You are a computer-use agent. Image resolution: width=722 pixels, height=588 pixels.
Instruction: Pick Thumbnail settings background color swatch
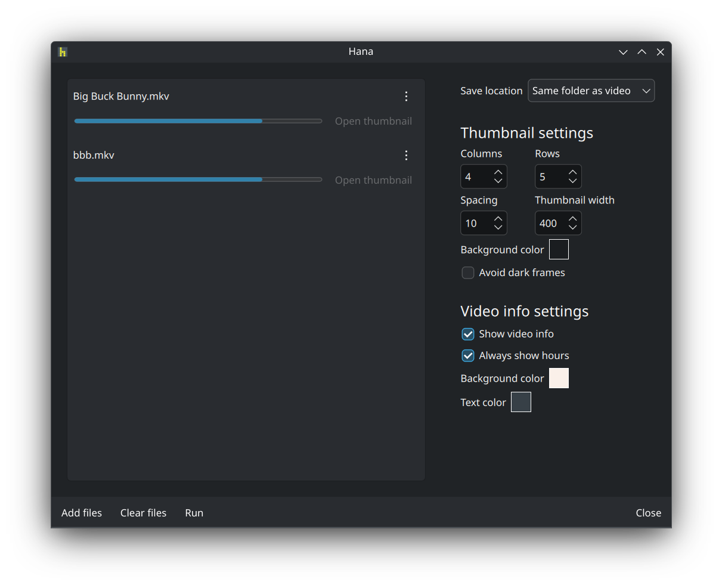click(559, 249)
